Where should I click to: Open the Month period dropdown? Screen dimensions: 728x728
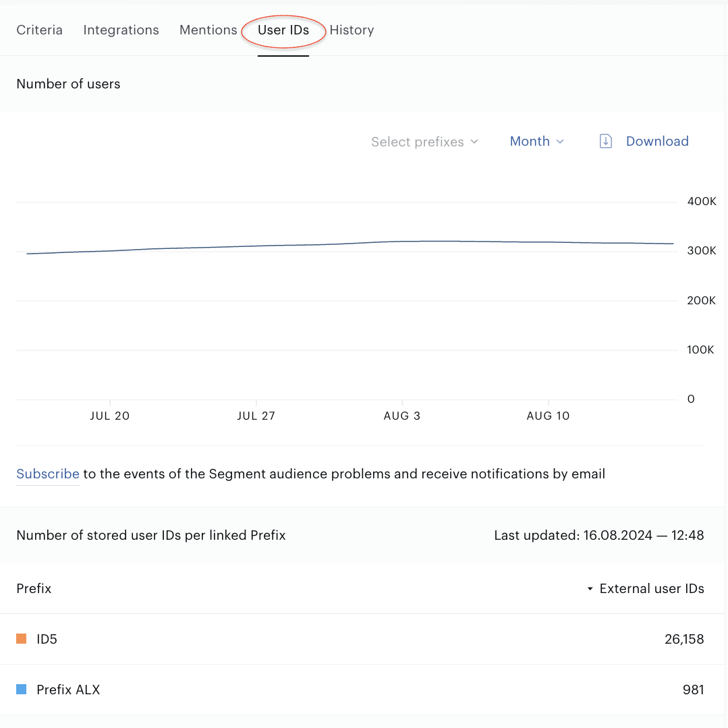click(x=536, y=141)
